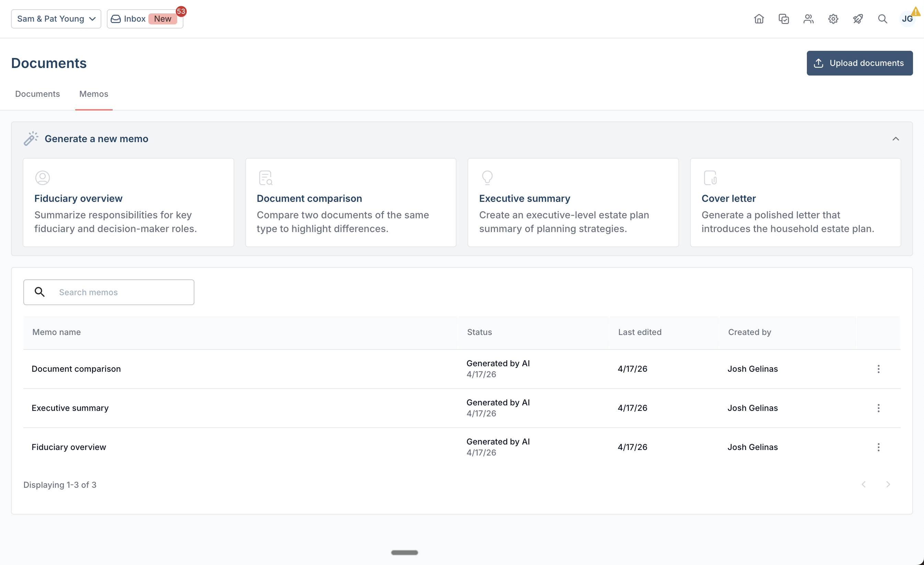Click last edited 4/17/26 in Document comparison row

(x=633, y=369)
